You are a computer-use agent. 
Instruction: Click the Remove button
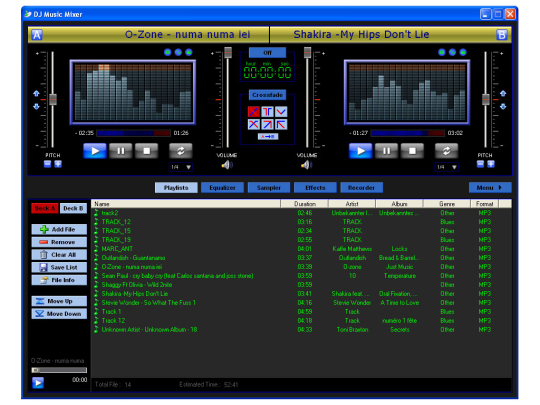pos(59,242)
